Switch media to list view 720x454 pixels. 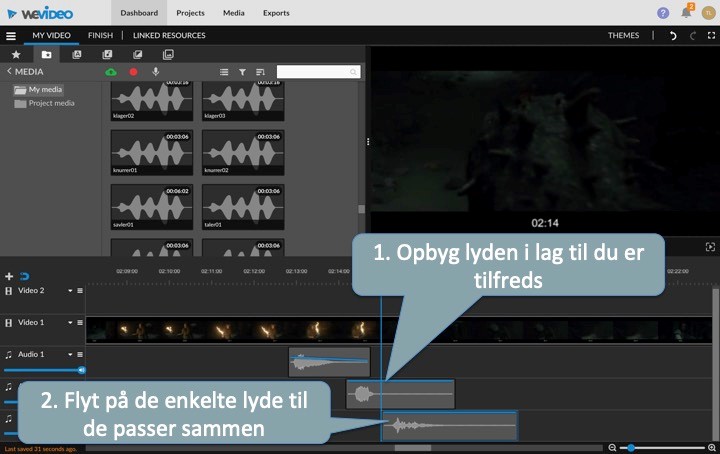224,72
